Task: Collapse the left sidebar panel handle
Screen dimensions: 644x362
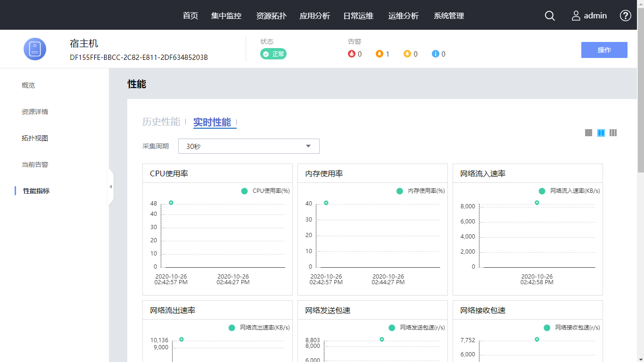Action: click(111, 187)
